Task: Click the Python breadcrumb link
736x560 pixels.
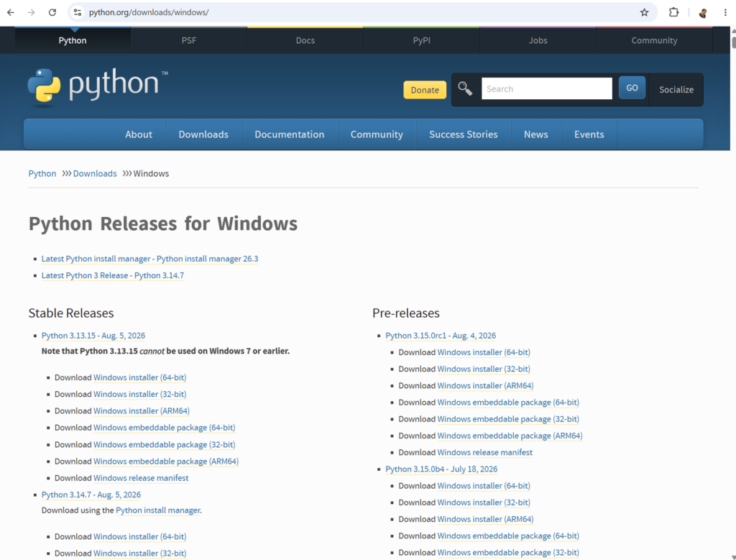Action: pyautogui.click(x=42, y=174)
